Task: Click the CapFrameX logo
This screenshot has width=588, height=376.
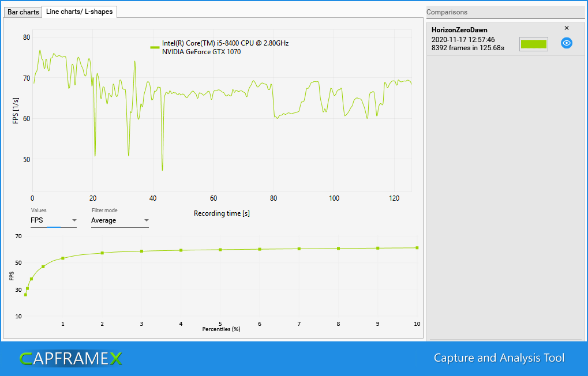Action: click(70, 359)
